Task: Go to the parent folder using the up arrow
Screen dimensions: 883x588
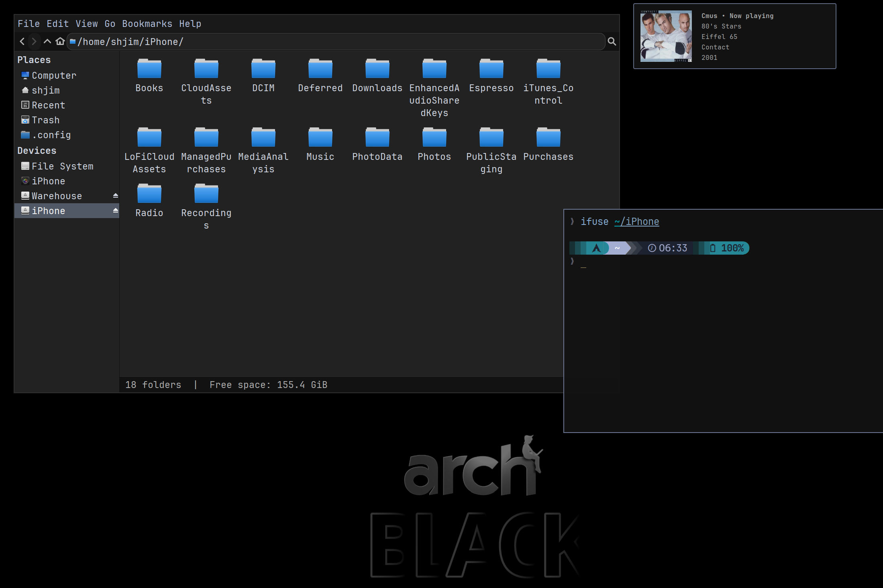Action: (x=47, y=41)
